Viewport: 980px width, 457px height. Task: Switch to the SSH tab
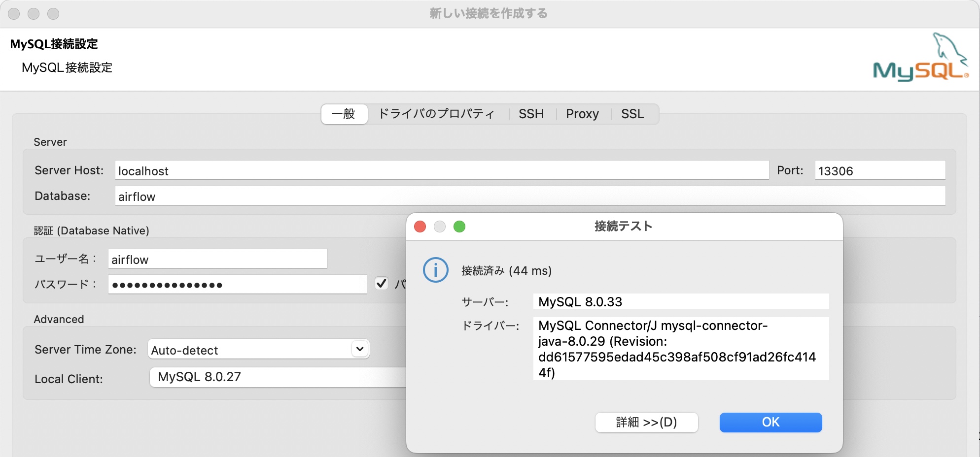coord(531,114)
